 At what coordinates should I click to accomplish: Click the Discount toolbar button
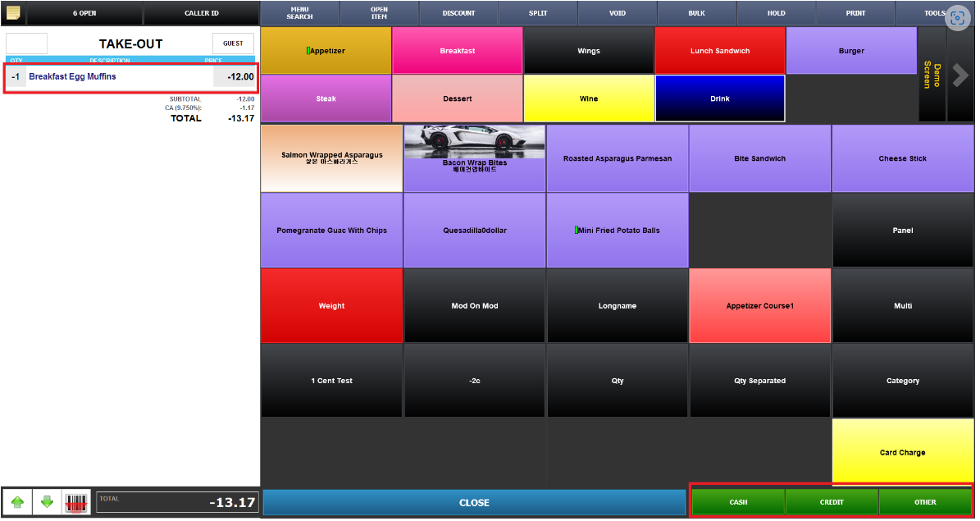pos(458,13)
